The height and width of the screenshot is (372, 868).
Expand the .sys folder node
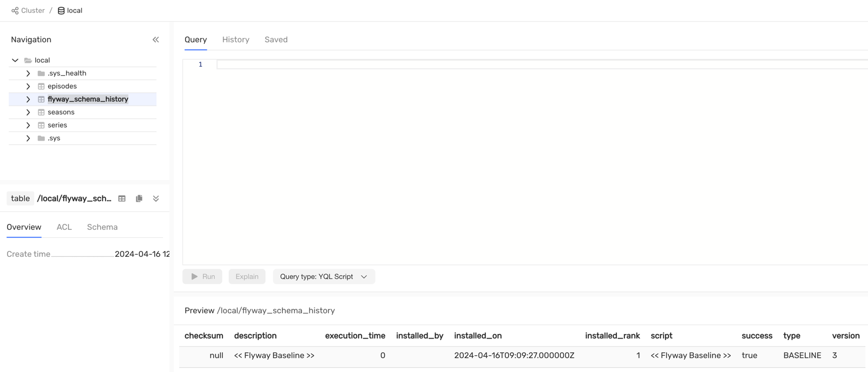(28, 138)
